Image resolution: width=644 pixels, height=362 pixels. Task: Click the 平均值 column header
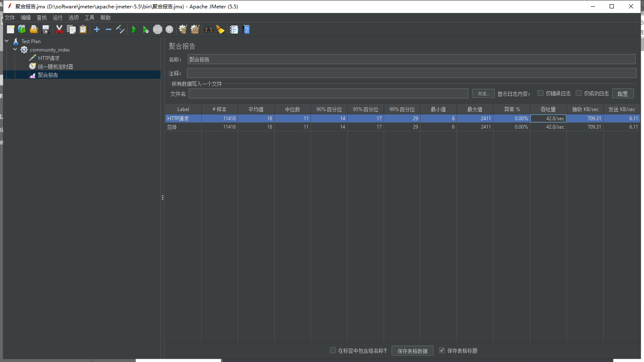pos(256,109)
